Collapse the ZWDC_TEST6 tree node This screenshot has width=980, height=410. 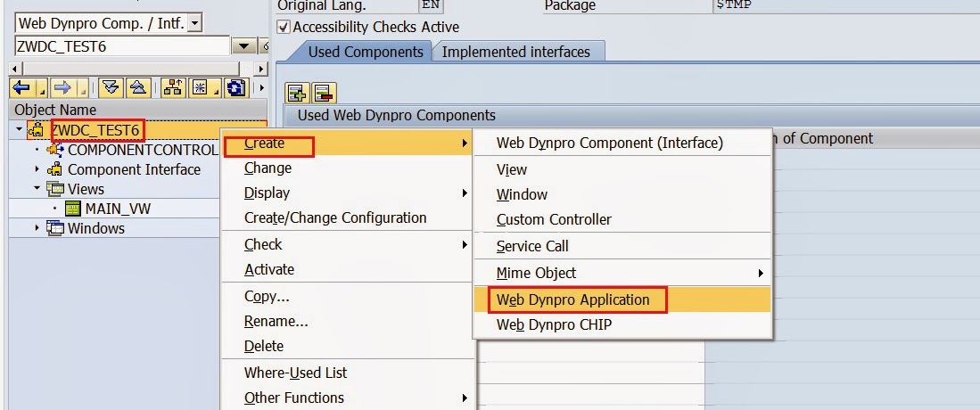pyautogui.click(x=20, y=130)
